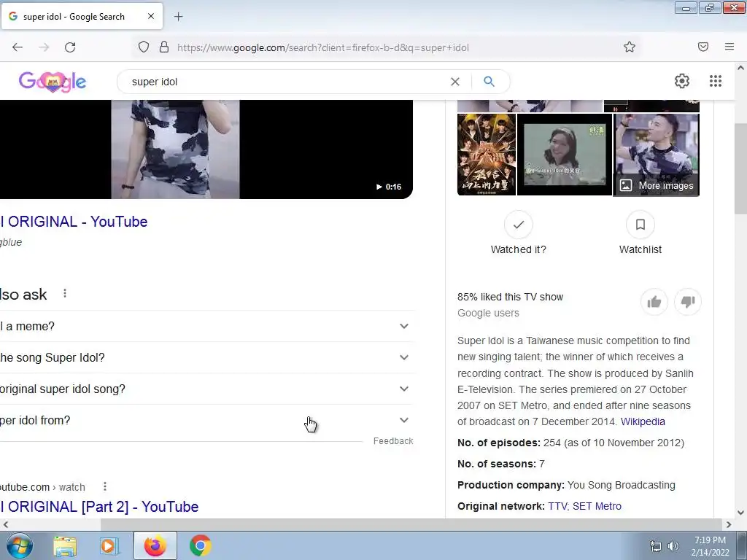Screen dimensions: 747x560
Task: Bookmark this page with the star icon
Action: [x=630, y=47]
